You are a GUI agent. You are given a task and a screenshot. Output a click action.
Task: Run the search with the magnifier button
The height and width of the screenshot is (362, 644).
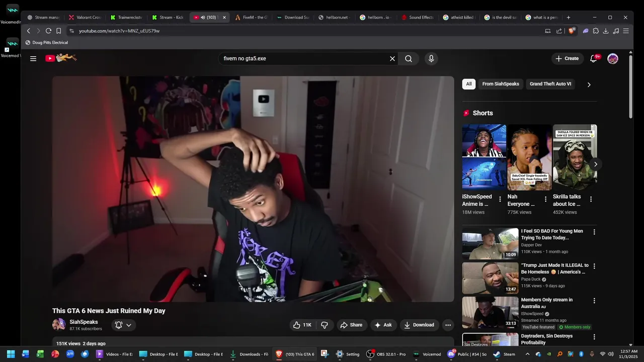(x=409, y=58)
